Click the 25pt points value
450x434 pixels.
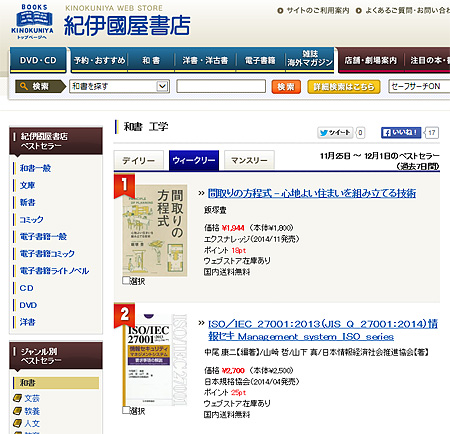tap(239, 393)
